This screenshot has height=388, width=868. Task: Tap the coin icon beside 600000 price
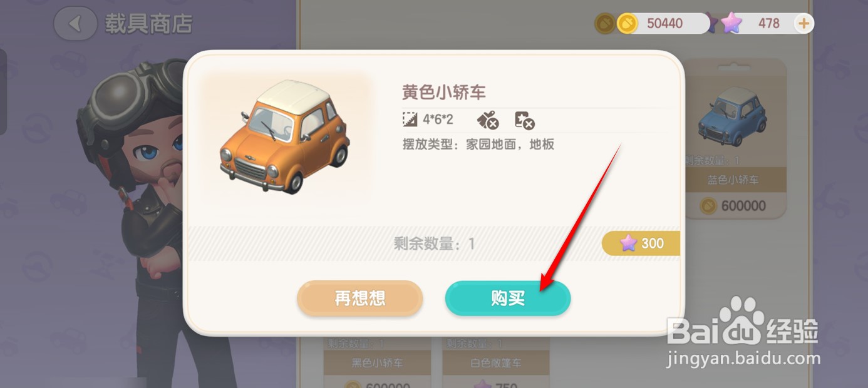(x=708, y=206)
